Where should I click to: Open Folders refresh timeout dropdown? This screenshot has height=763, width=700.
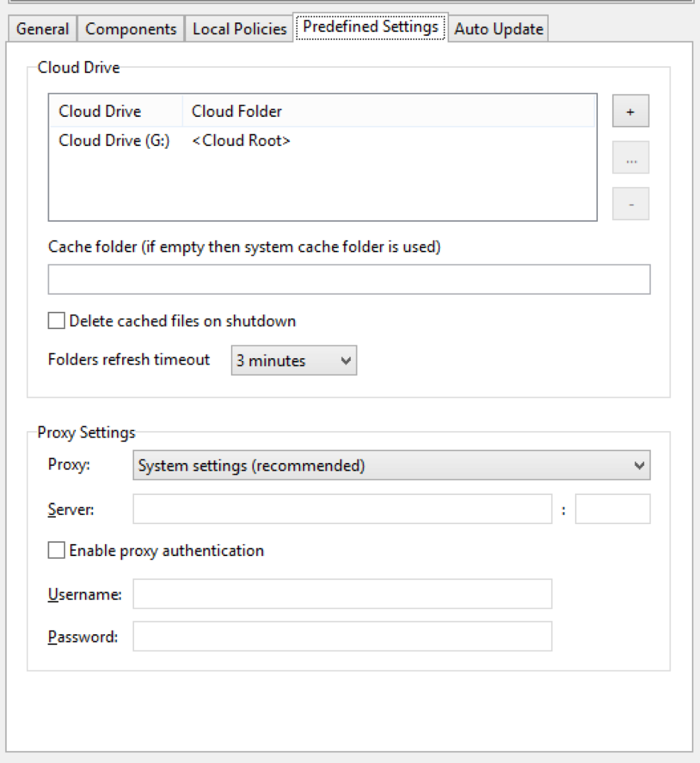click(x=293, y=360)
